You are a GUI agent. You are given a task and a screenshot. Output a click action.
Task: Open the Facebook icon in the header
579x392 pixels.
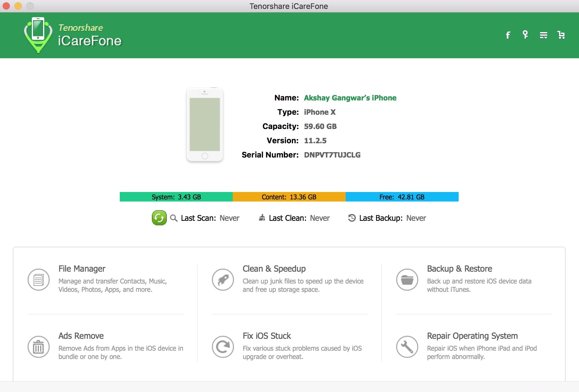[508, 35]
